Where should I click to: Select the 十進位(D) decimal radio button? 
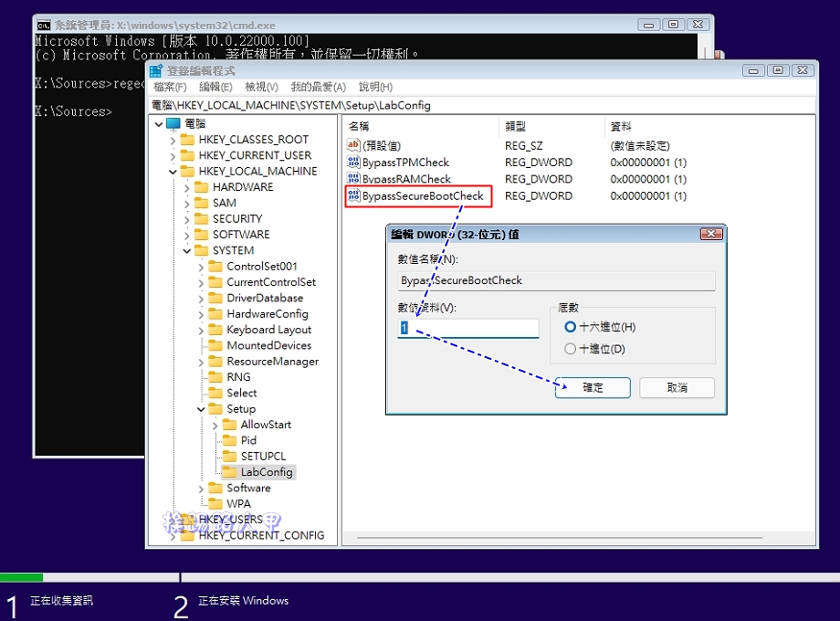pos(570,349)
